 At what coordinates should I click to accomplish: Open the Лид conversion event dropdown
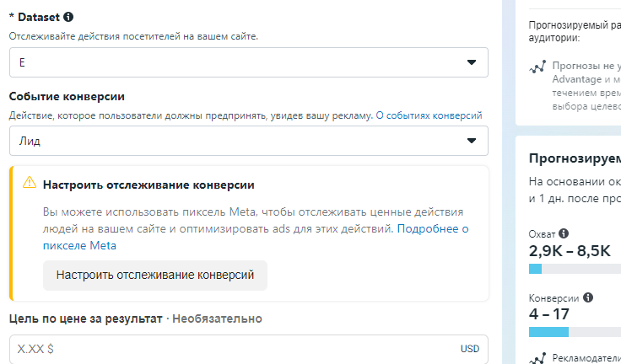pyautogui.click(x=249, y=141)
